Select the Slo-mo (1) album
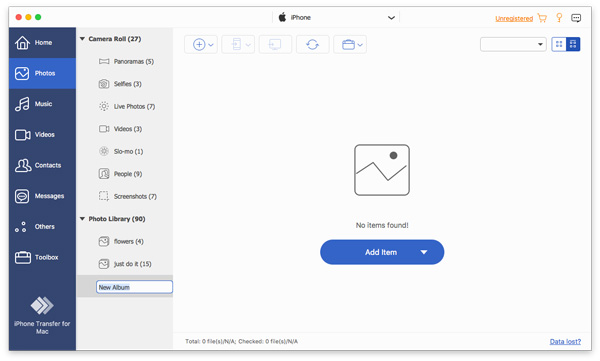The height and width of the screenshot is (361, 600). [x=121, y=151]
